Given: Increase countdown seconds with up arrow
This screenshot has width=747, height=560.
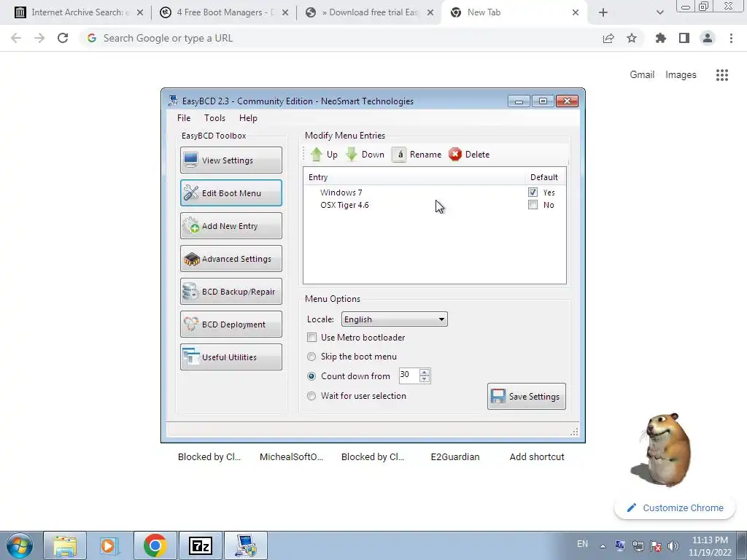Looking at the screenshot, I should click(425, 372).
